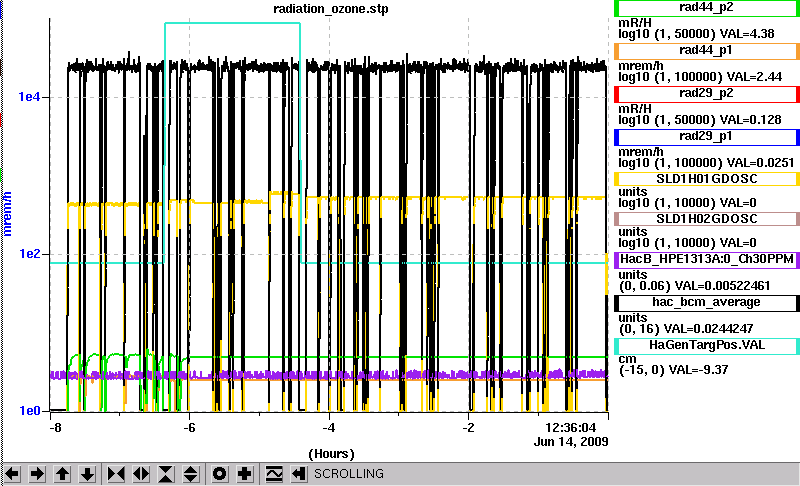This screenshot has height=486, width=800.
Task: Click the mrem/h unit label under rad29_p1
Action: click(x=641, y=152)
